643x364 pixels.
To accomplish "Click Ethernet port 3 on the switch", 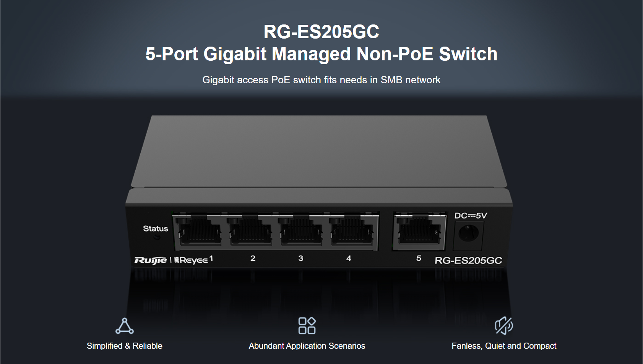I will tap(301, 230).
